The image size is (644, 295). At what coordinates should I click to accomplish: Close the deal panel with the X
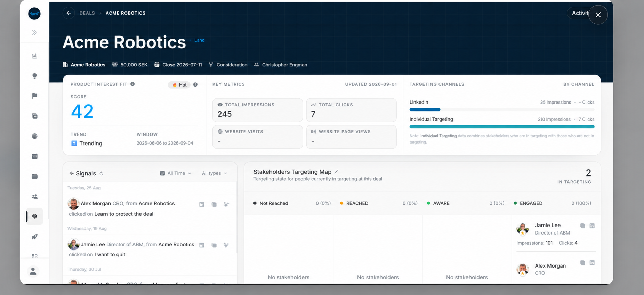598,15
